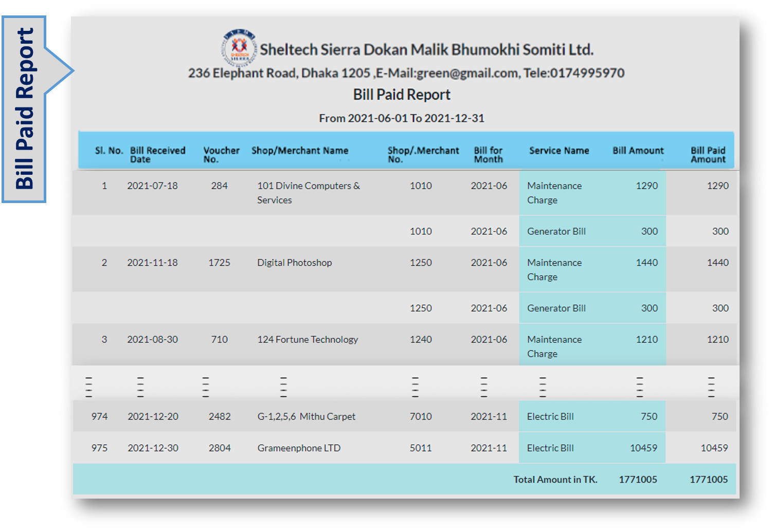Select the company name 'Sheltech Sierra Dokan Malik Bhumokhi Somiti Ltd.'
773x532 pixels.
tap(426, 50)
